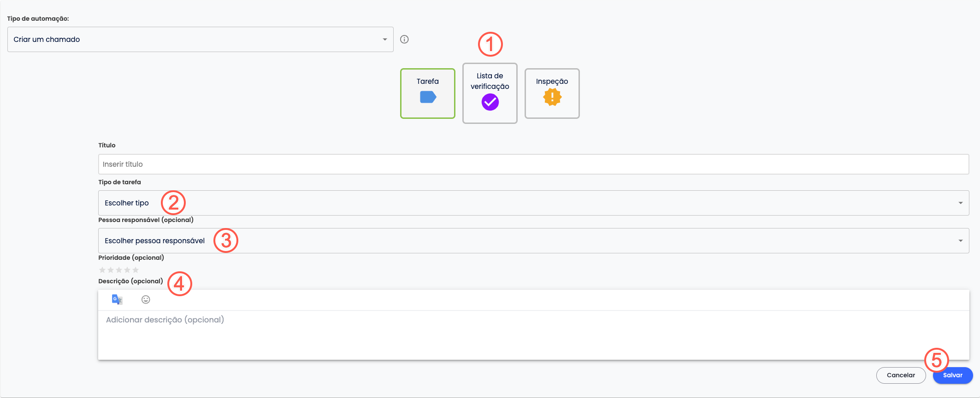The image size is (980, 398).
Task: Click the blue Salvar button
Action: click(x=953, y=375)
